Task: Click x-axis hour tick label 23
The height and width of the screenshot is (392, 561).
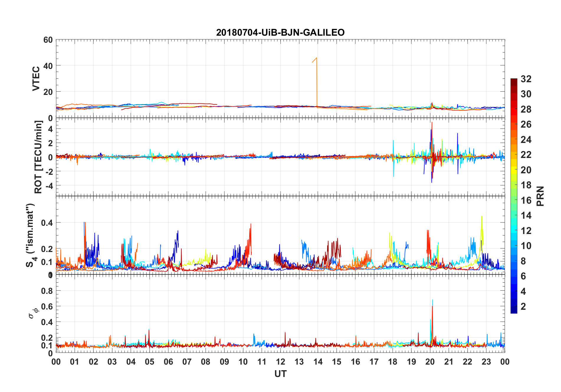Action: (486, 362)
